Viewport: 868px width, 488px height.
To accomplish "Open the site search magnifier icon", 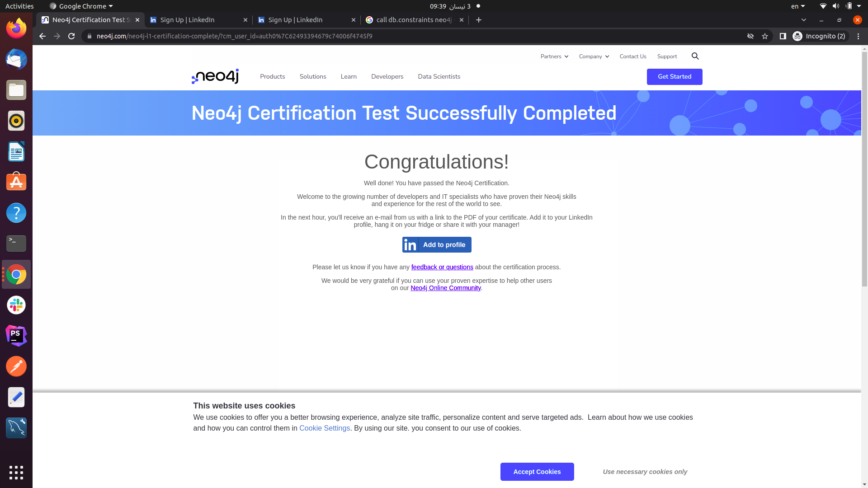I will [695, 56].
